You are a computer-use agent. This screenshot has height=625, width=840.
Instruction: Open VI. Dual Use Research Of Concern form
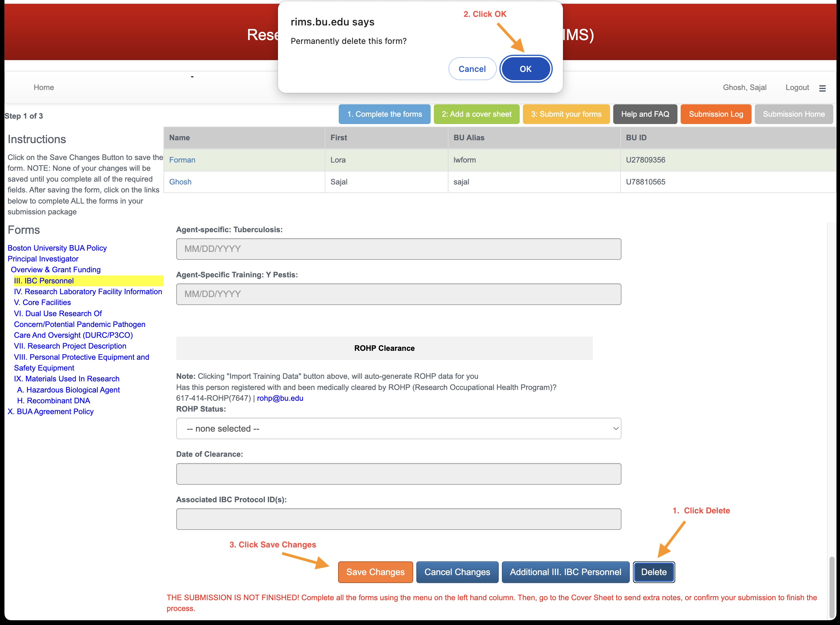(80, 324)
